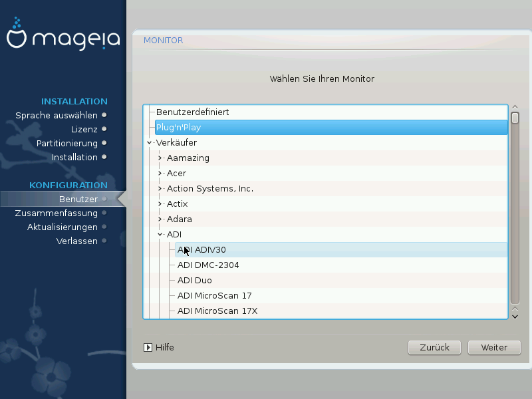Screen dimensions: 532x399
Task: Expand the Adara vendor node
Action: 160,219
